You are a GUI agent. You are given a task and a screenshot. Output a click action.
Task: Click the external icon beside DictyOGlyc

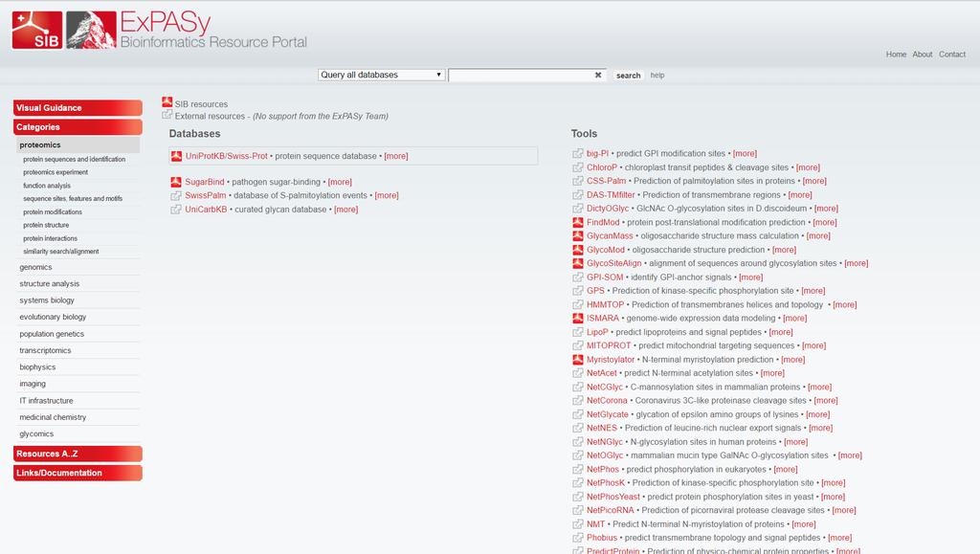(x=578, y=209)
